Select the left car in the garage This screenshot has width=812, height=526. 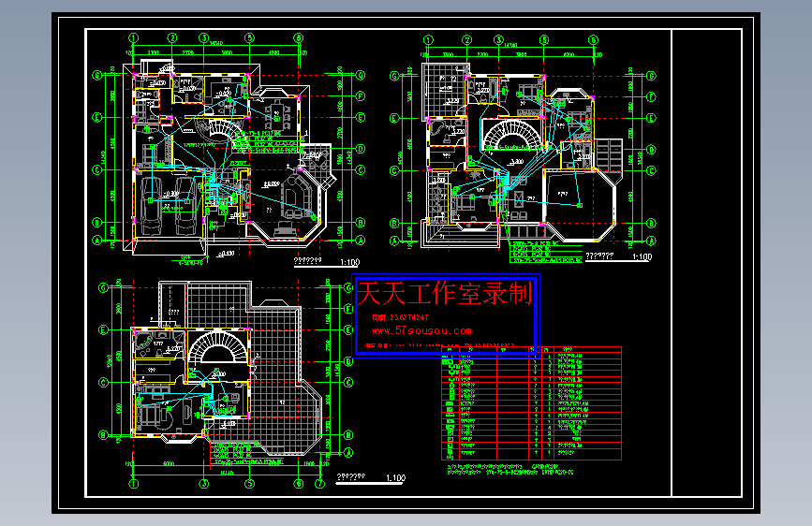pyautogui.click(x=151, y=206)
